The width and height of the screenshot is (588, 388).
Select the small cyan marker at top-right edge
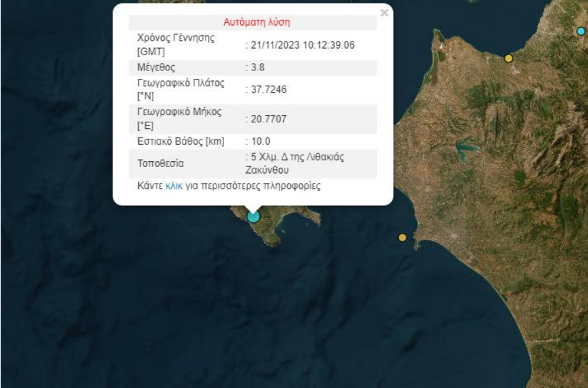[581, 31]
